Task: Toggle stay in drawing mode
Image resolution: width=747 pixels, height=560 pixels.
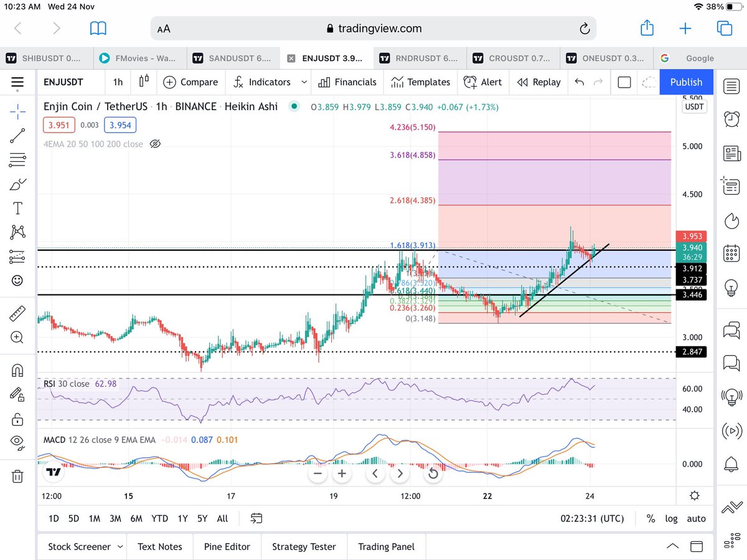Action: pyautogui.click(x=17, y=394)
